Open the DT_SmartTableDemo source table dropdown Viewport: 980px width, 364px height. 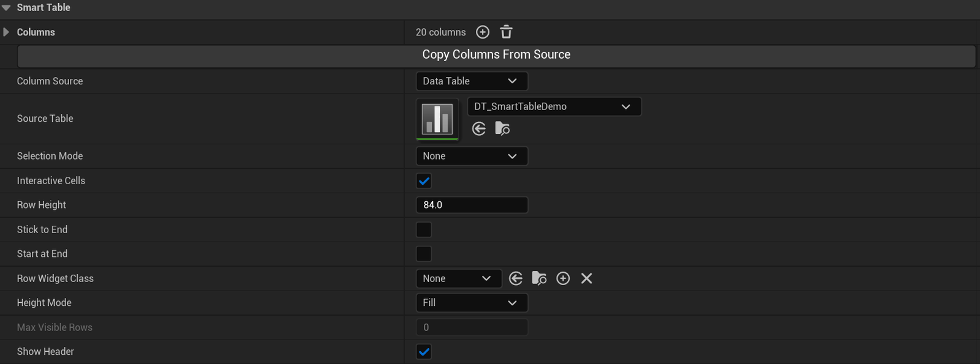pyautogui.click(x=554, y=106)
